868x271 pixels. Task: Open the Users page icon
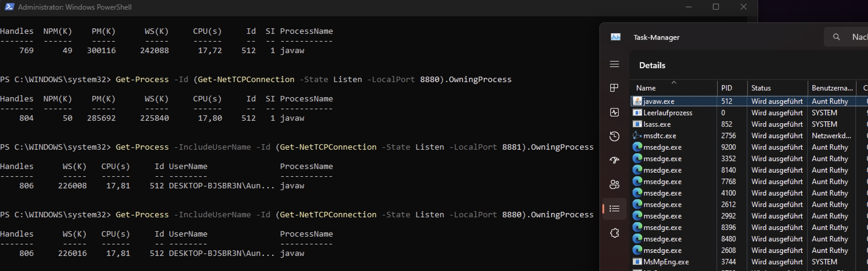click(614, 184)
